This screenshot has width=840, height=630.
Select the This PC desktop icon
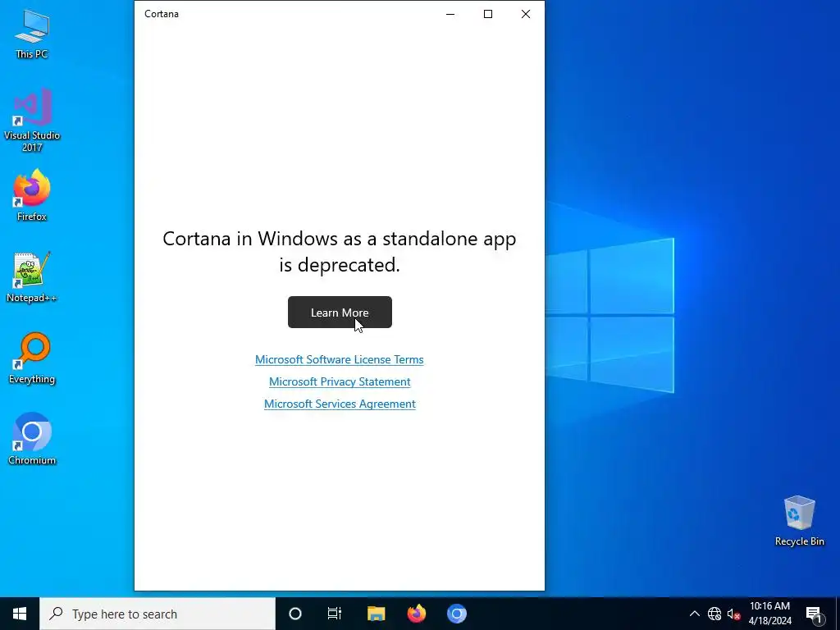pyautogui.click(x=32, y=34)
